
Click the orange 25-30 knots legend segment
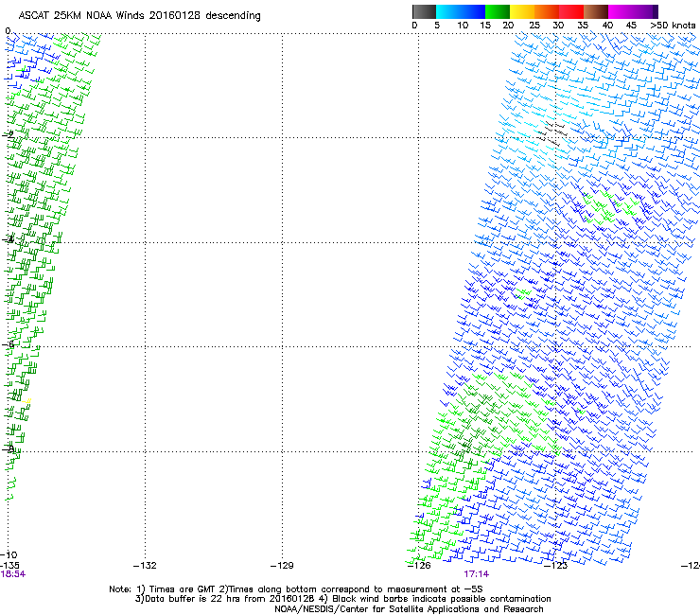(x=547, y=11)
